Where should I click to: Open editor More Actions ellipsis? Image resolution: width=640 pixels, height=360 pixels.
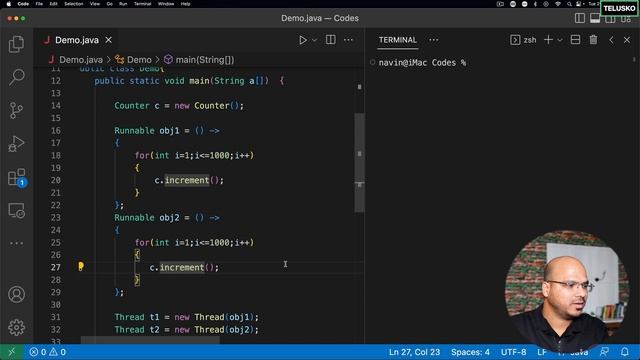pos(348,40)
